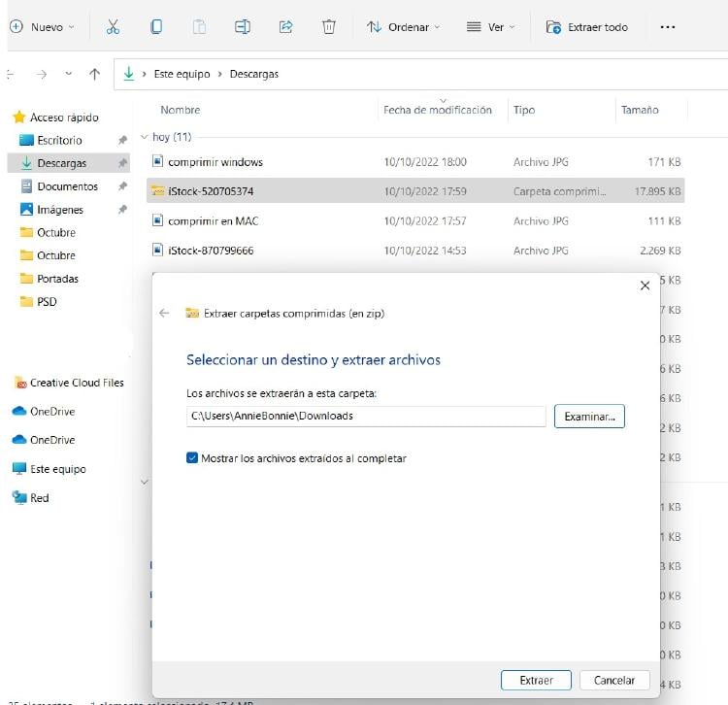
Task: Open the Ver dropdown menu
Action: tap(491, 27)
